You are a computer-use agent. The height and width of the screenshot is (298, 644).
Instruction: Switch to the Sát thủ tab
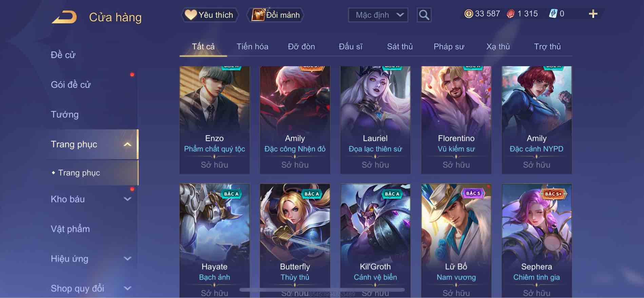pos(400,46)
